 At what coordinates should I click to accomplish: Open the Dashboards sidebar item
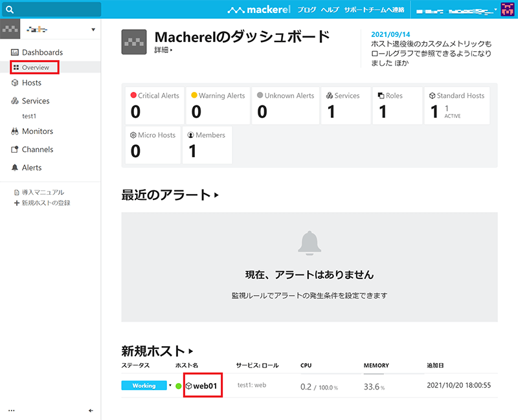tap(42, 52)
